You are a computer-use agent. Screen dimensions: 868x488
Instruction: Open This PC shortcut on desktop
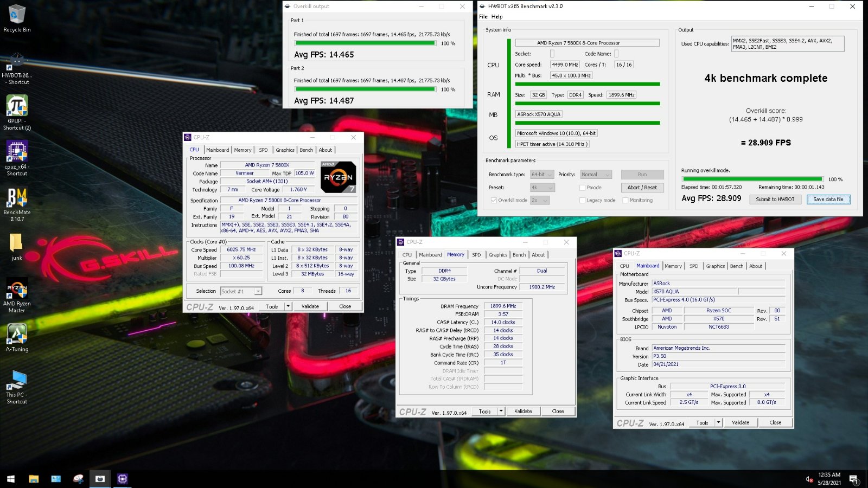tap(17, 387)
